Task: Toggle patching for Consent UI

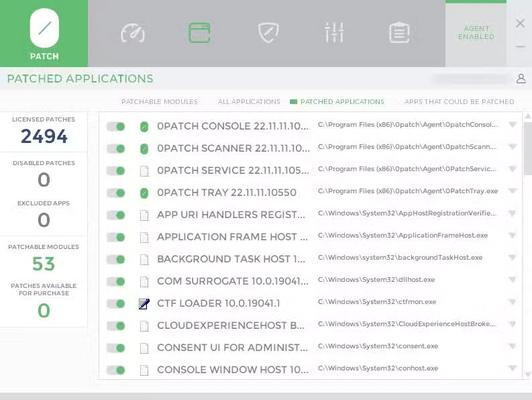Action: pos(116,348)
